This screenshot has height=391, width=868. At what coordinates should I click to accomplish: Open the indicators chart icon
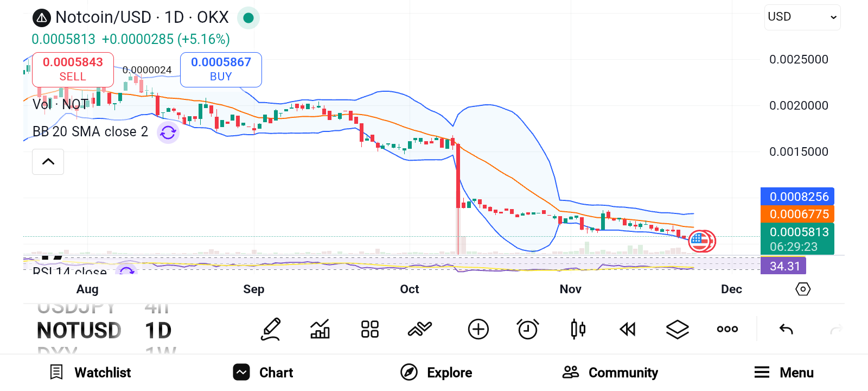click(320, 329)
